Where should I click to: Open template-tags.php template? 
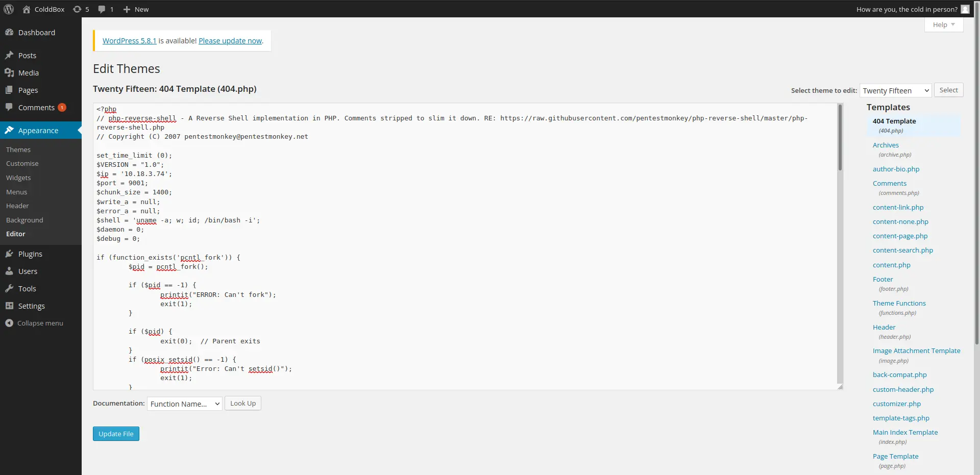901,418
